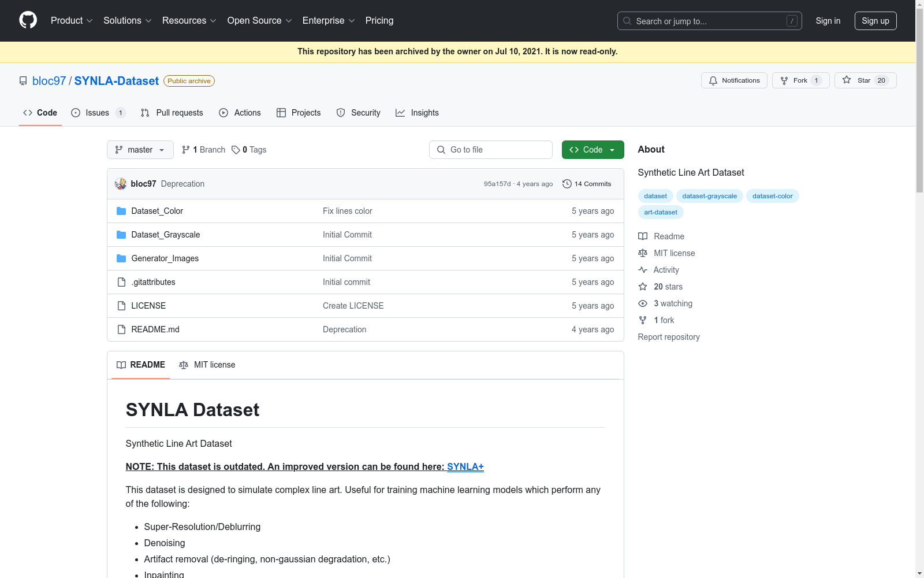Click the fork icon beside 1 fork

pos(643,320)
